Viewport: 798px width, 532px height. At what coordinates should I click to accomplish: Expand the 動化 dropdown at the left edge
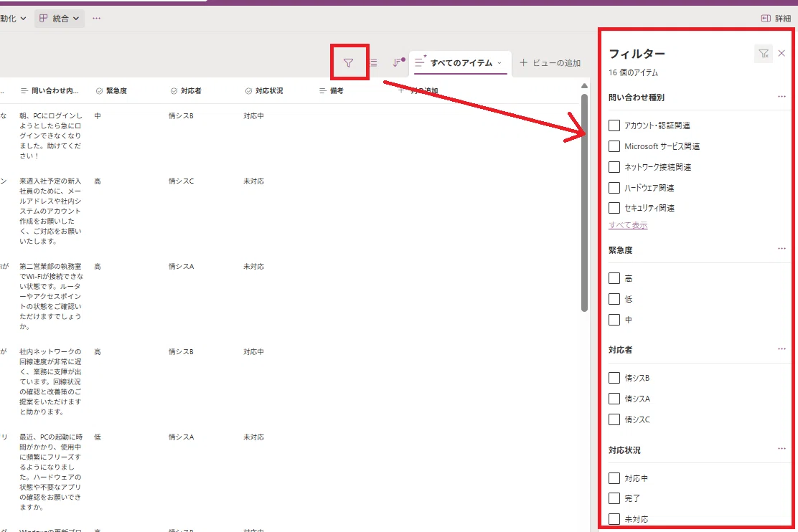click(13, 19)
